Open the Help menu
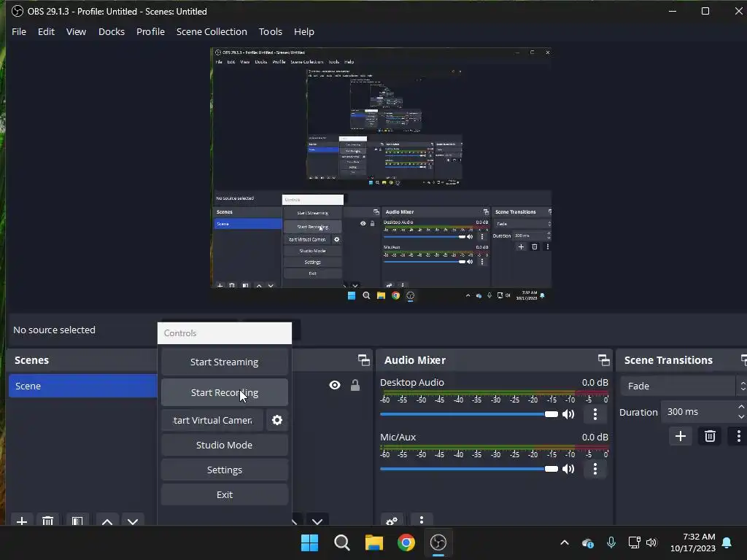This screenshot has height=560, width=747. point(304,31)
